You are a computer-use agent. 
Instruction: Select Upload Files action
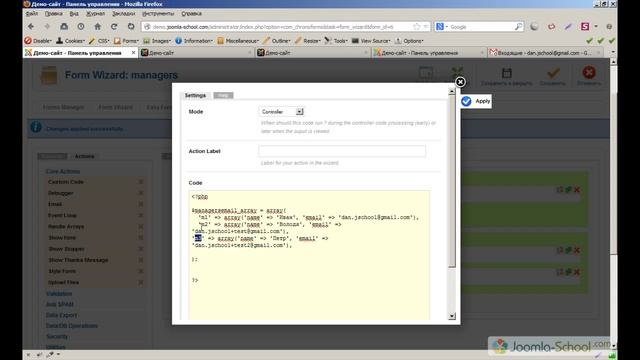pos(63,282)
